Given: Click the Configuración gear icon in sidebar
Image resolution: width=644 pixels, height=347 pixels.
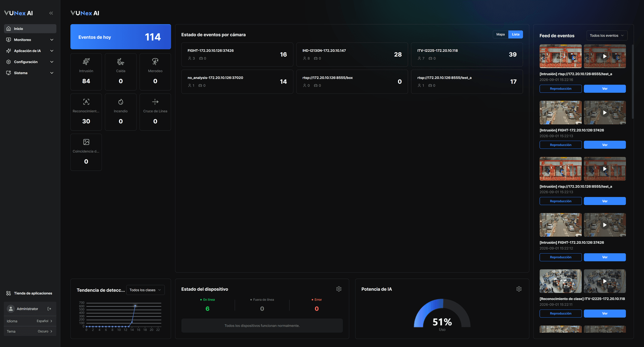Looking at the screenshot, I should coord(9,62).
